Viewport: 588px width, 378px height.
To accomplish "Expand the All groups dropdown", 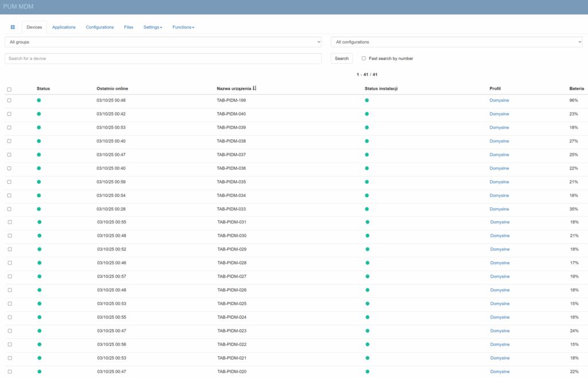I will tap(163, 42).
